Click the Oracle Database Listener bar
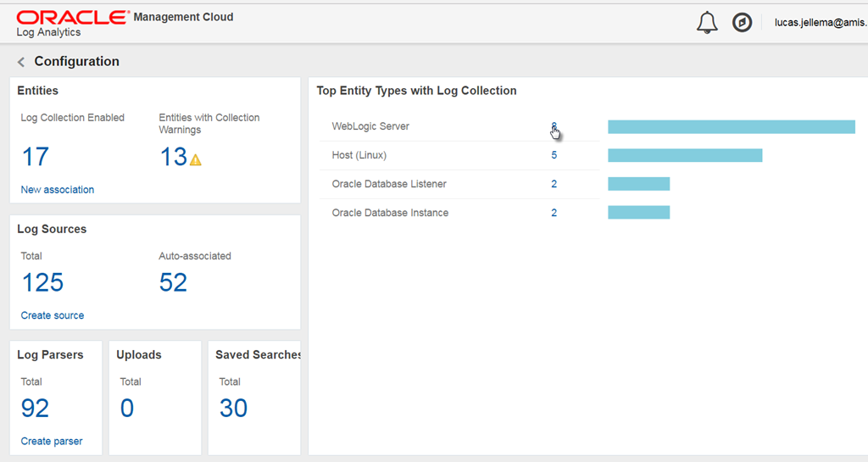The height and width of the screenshot is (462, 868). pyautogui.click(x=638, y=184)
